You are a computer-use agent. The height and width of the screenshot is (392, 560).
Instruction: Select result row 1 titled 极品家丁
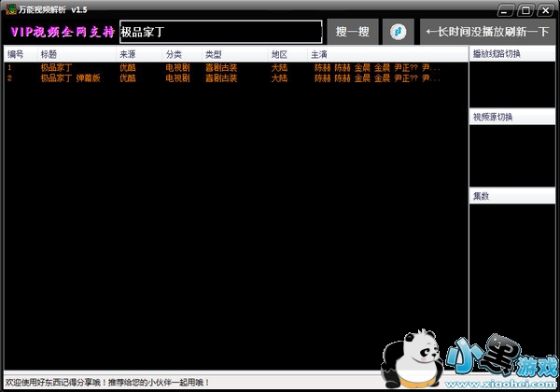[236, 67]
